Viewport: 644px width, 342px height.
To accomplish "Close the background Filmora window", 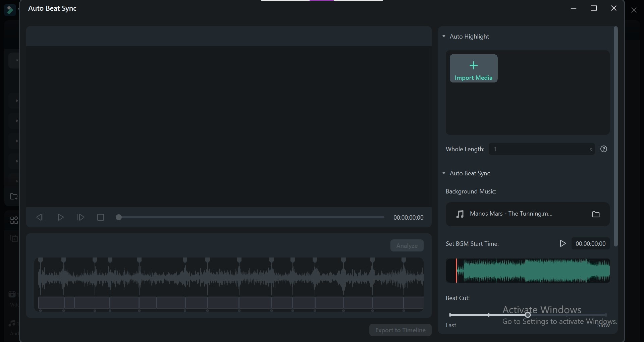I will (x=634, y=10).
